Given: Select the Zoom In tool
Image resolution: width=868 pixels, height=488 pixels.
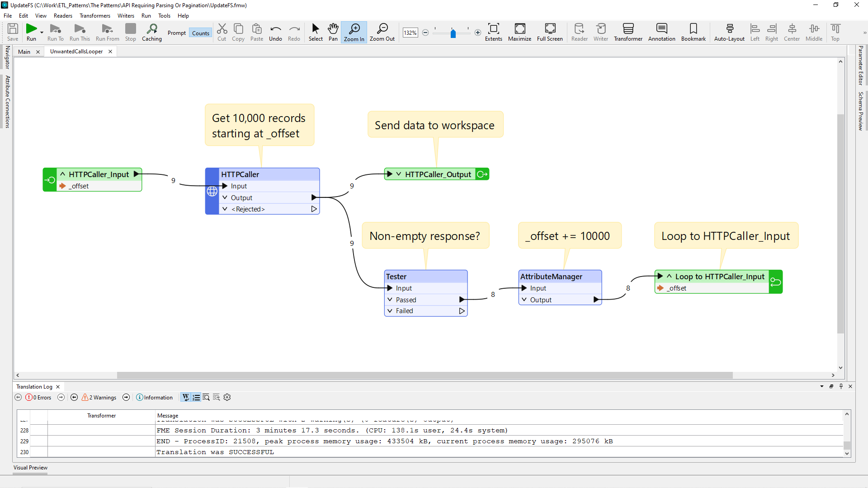Looking at the screenshot, I should pyautogui.click(x=354, y=32).
